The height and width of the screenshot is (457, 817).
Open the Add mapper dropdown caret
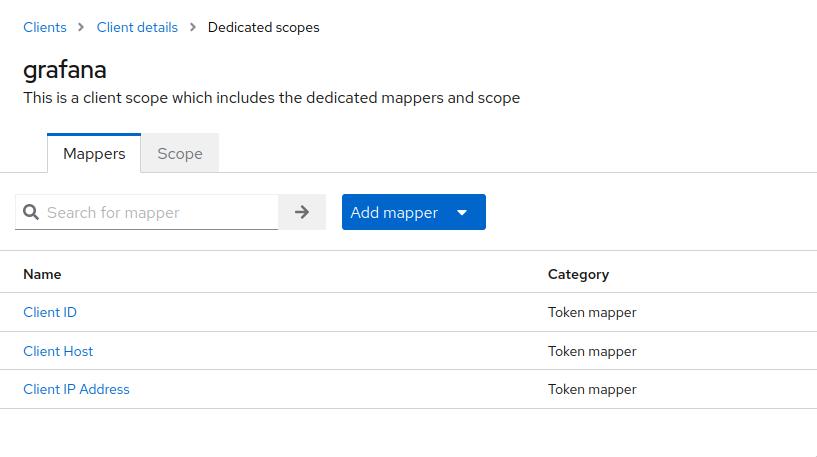click(462, 213)
